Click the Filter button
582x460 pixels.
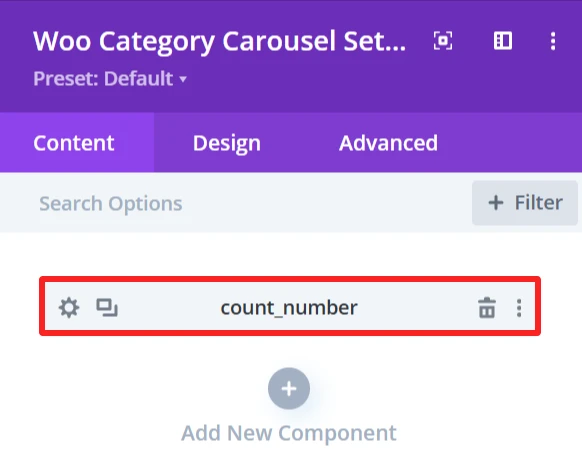525,203
